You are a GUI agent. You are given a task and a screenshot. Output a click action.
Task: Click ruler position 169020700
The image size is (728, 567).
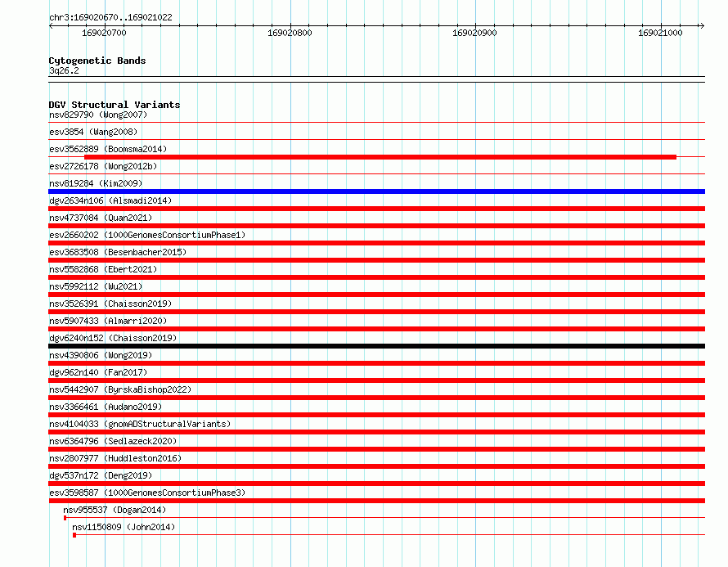pos(104,33)
